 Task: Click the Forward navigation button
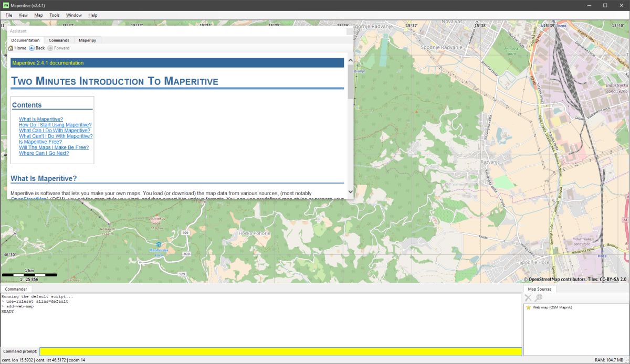[58, 48]
